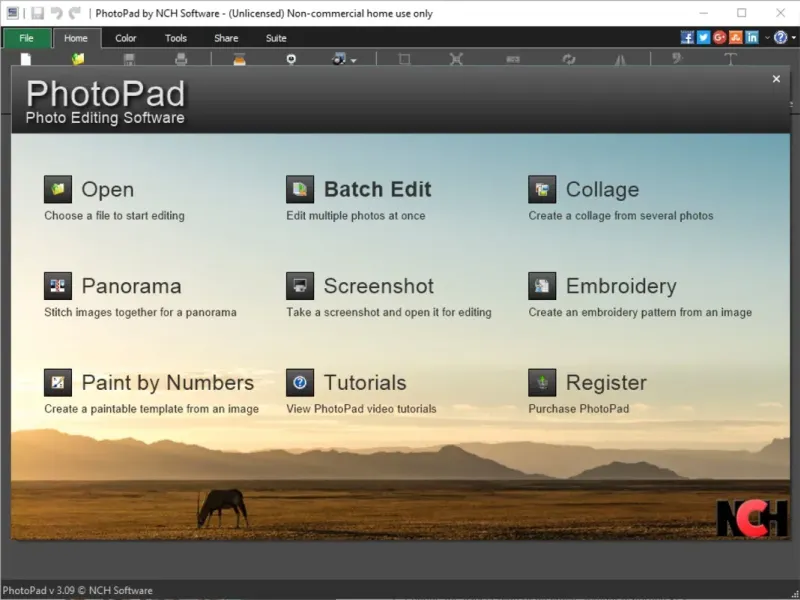This screenshot has height=600, width=800.
Task: Close the PhotoPad welcome dialog
Action: [x=777, y=79]
